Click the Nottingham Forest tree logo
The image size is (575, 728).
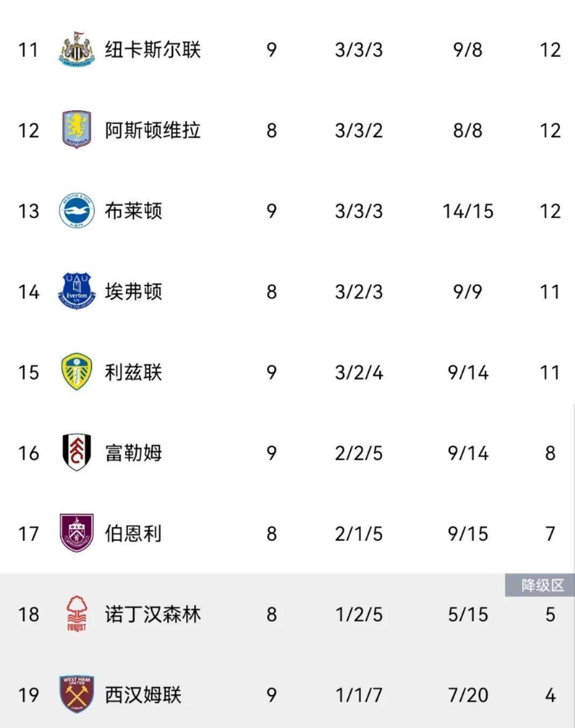point(76,613)
